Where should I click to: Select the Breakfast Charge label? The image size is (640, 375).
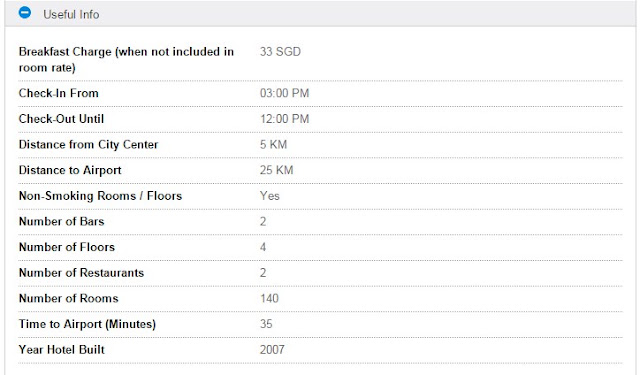126,60
